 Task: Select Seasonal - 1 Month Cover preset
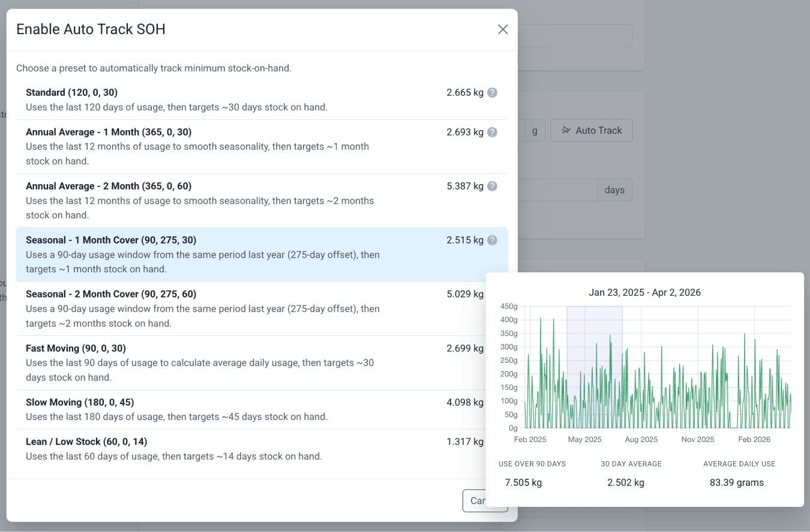[262, 255]
